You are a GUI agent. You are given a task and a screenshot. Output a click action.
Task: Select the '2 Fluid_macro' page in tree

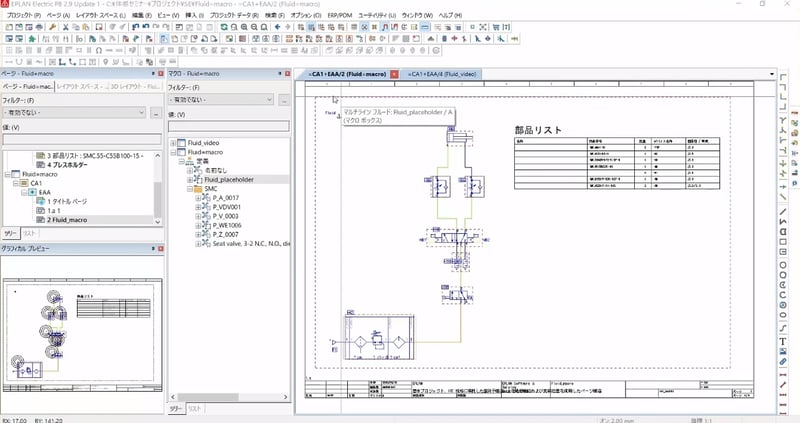point(67,220)
